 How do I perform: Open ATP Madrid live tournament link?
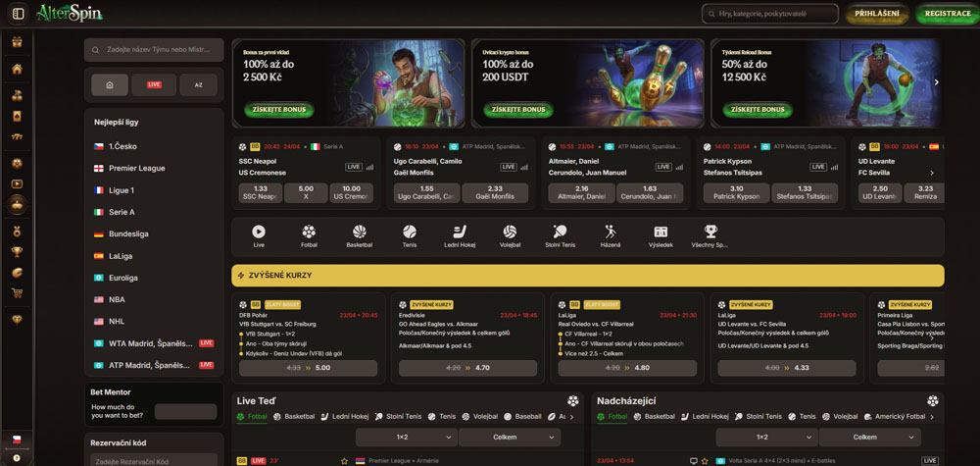click(154, 365)
